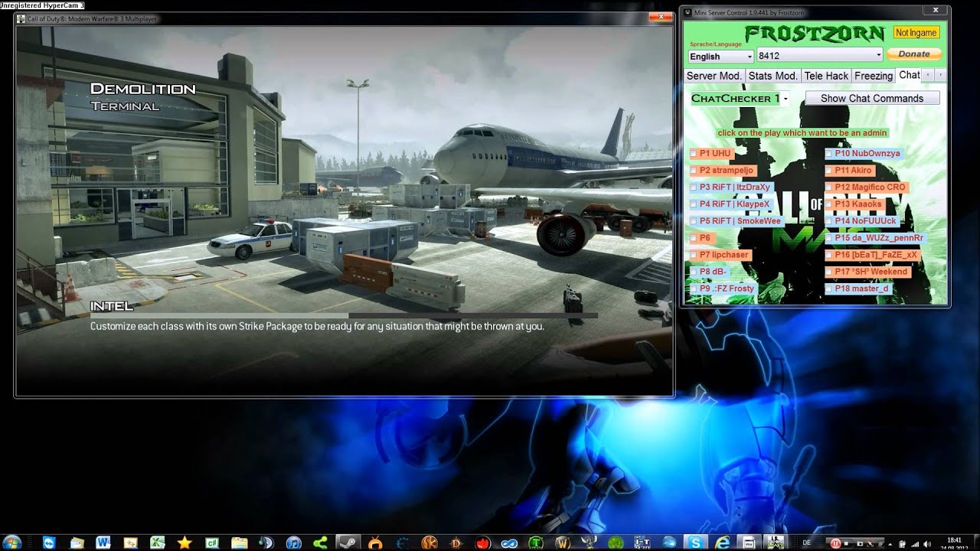Open Microsoft Excel from the taskbar
This screenshot has width=980, height=551.
coord(156,543)
